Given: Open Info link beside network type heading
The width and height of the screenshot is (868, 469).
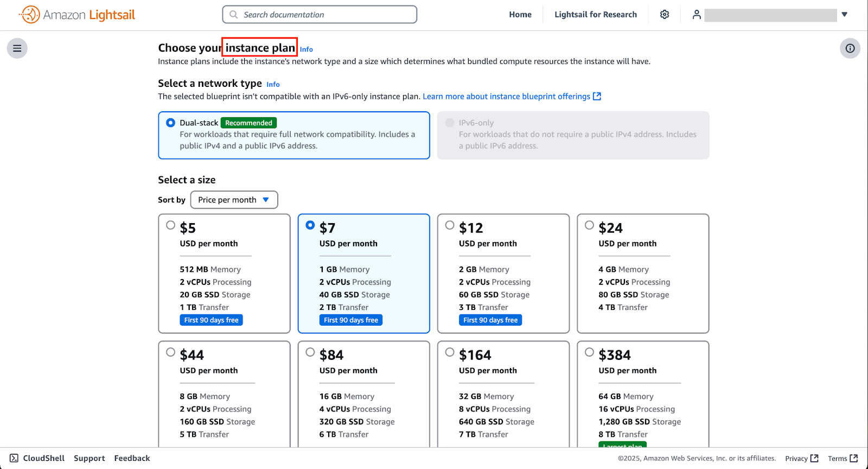Looking at the screenshot, I should (x=273, y=84).
